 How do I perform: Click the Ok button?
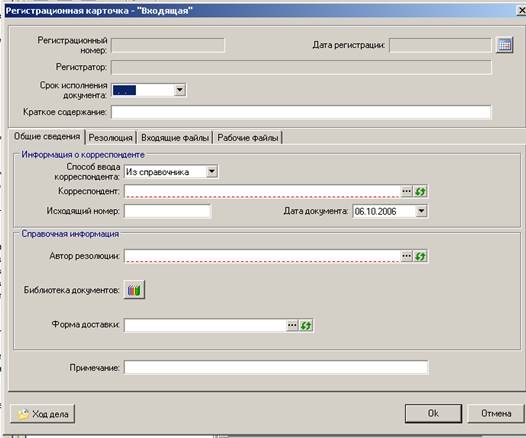(x=433, y=413)
